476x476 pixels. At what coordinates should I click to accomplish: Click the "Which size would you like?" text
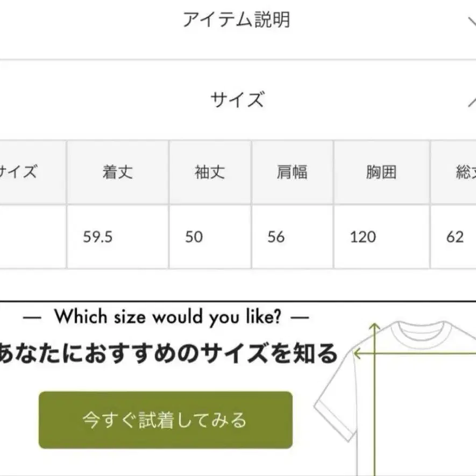(x=167, y=317)
